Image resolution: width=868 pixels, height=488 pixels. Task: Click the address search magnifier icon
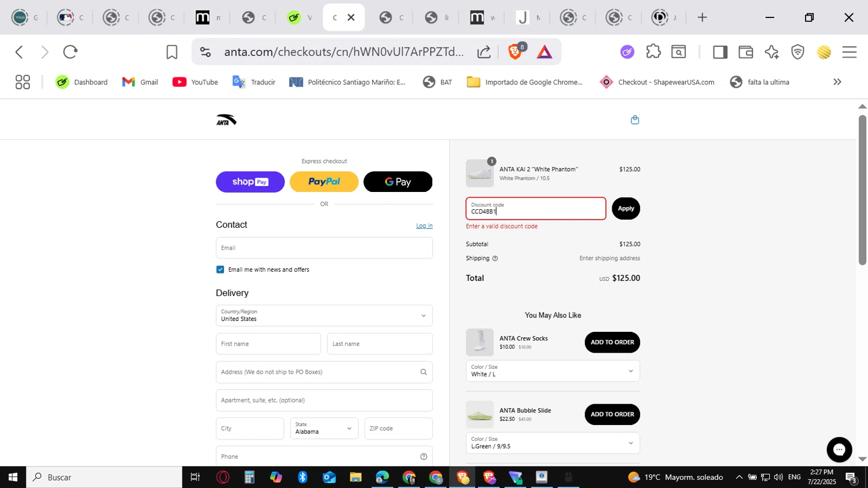(424, 372)
